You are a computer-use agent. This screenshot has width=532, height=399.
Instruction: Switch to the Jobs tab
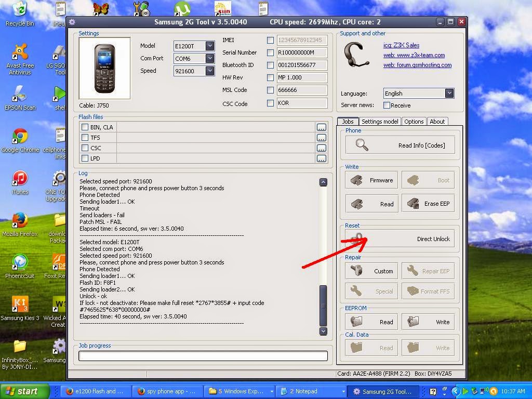point(348,122)
